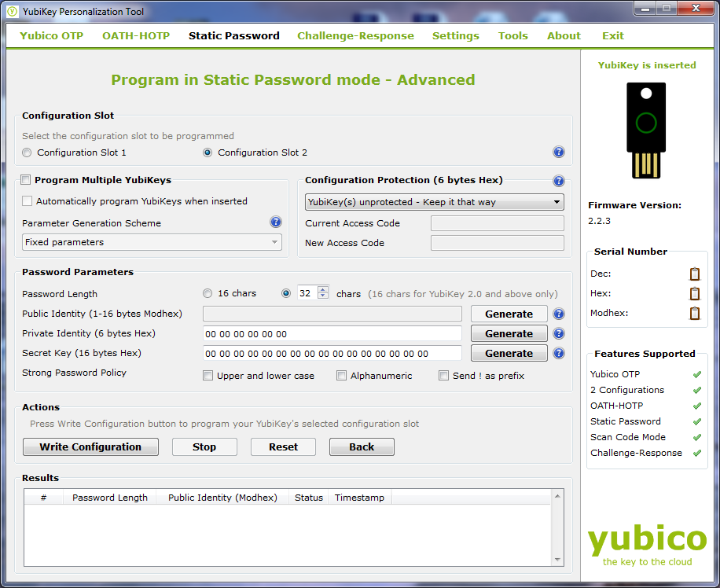Enable Upper and lower case policy
This screenshot has width=720, height=588.
click(x=208, y=376)
